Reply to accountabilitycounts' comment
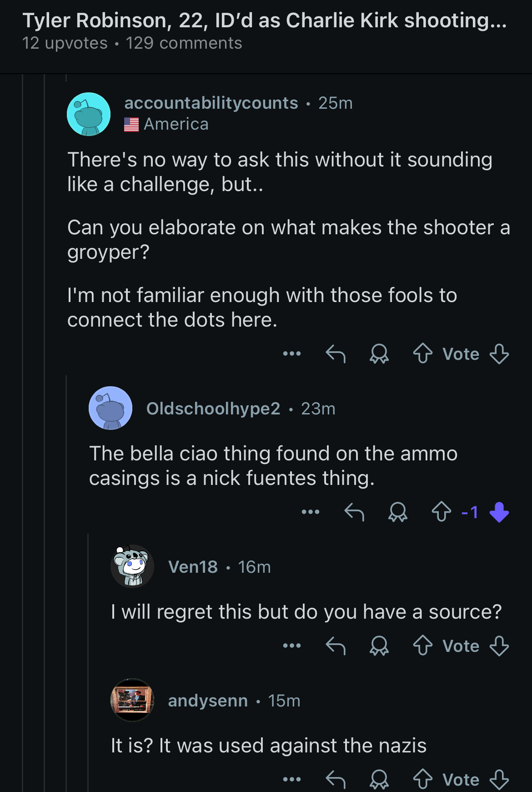The height and width of the screenshot is (792, 532). (x=336, y=353)
